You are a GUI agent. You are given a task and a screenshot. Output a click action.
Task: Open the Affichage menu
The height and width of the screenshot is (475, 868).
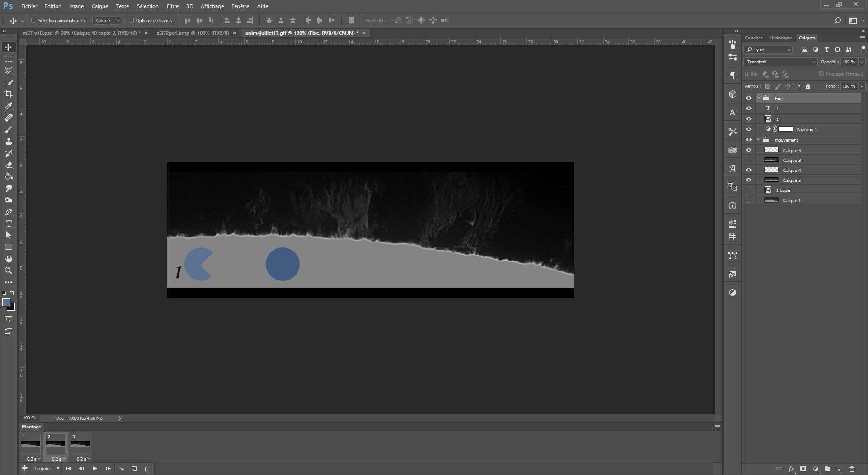[212, 6]
